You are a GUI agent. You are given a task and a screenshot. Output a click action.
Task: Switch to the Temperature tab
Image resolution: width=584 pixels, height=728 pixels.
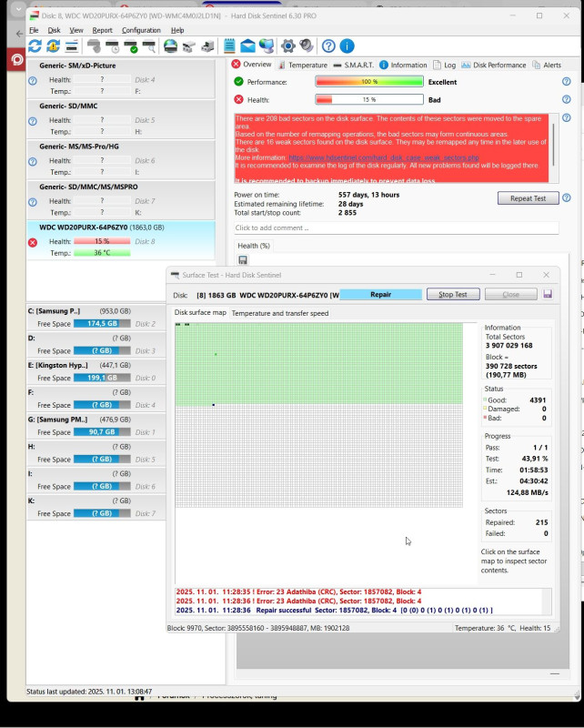(303, 65)
